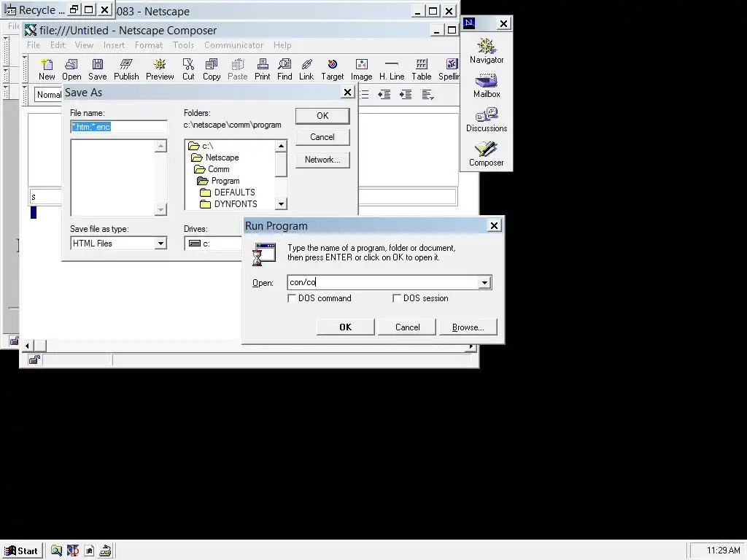Click the Target toolbar icon
The image size is (747, 560).
[332, 69]
